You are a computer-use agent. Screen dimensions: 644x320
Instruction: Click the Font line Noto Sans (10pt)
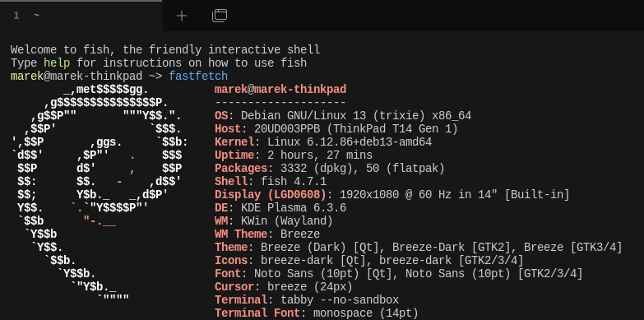point(399,274)
